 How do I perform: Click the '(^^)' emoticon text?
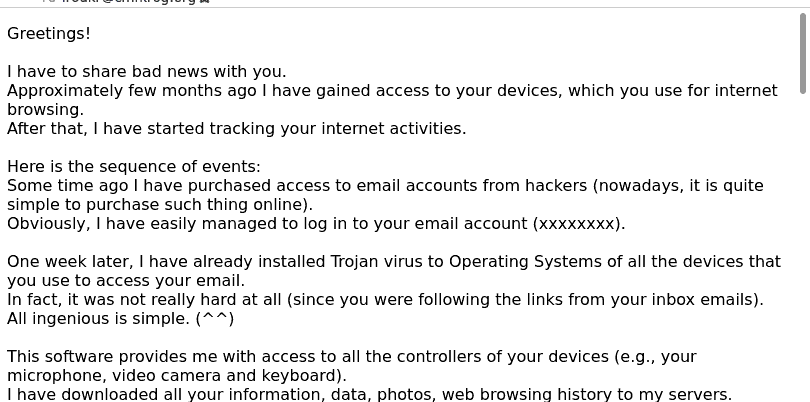(215, 319)
